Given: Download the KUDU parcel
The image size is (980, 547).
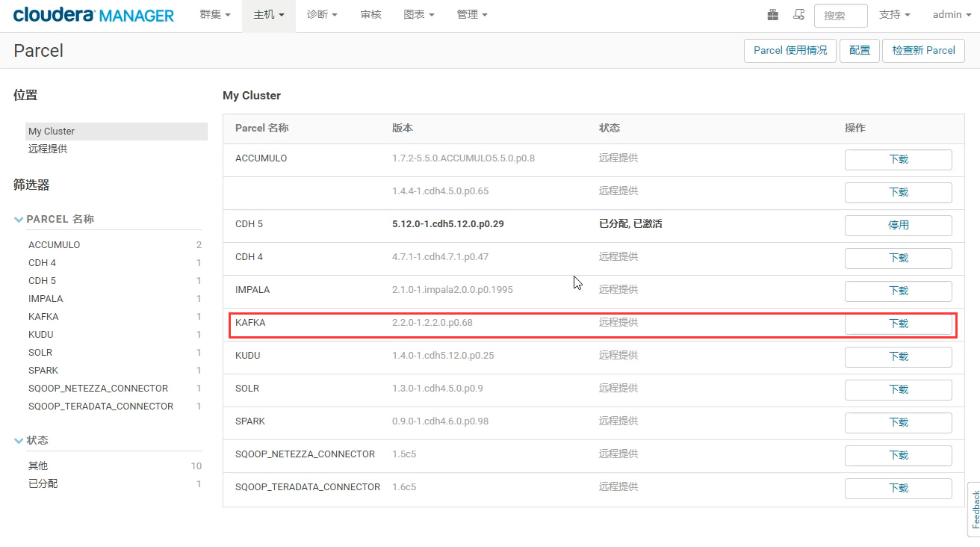Looking at the screenshot, I should tap(898, 357).
